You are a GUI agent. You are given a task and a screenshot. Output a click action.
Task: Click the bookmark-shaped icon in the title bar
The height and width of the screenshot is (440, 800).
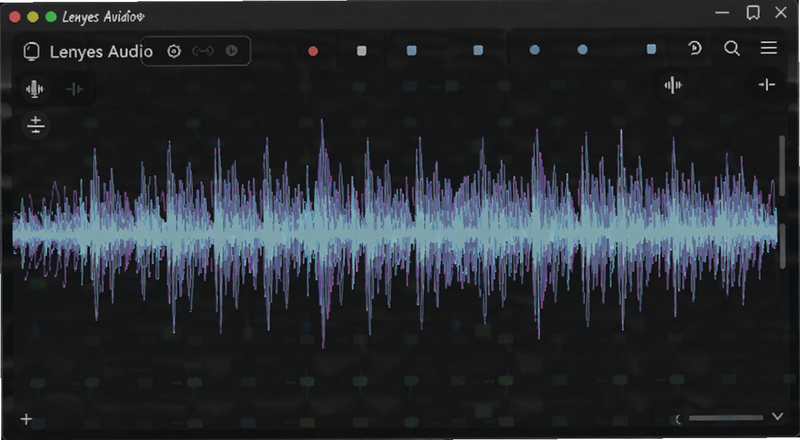pyautogui.click(x=753, y=13)
